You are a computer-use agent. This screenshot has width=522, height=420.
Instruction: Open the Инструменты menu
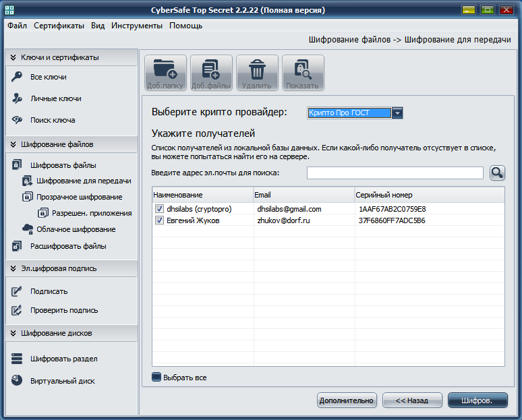(137, 26)
